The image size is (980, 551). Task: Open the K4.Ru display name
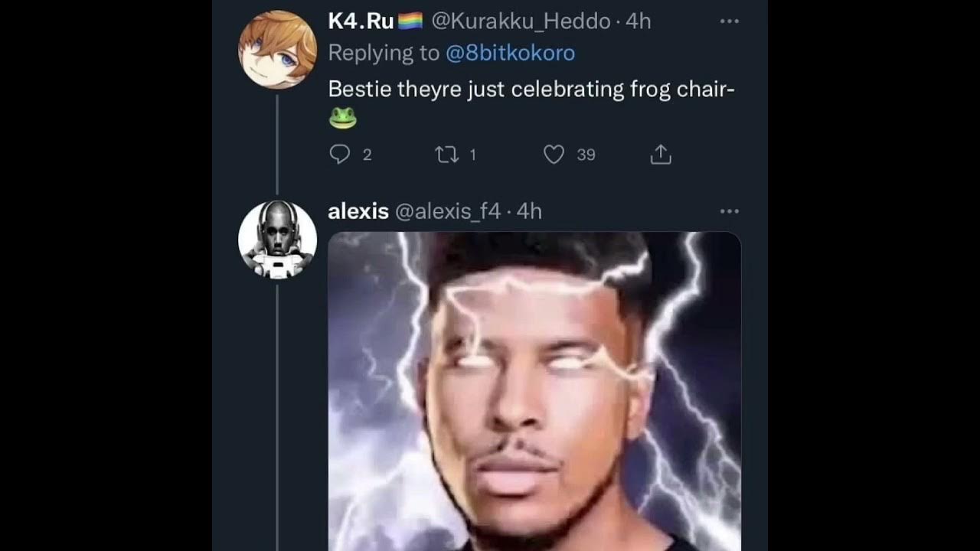[x=361, y=21]
